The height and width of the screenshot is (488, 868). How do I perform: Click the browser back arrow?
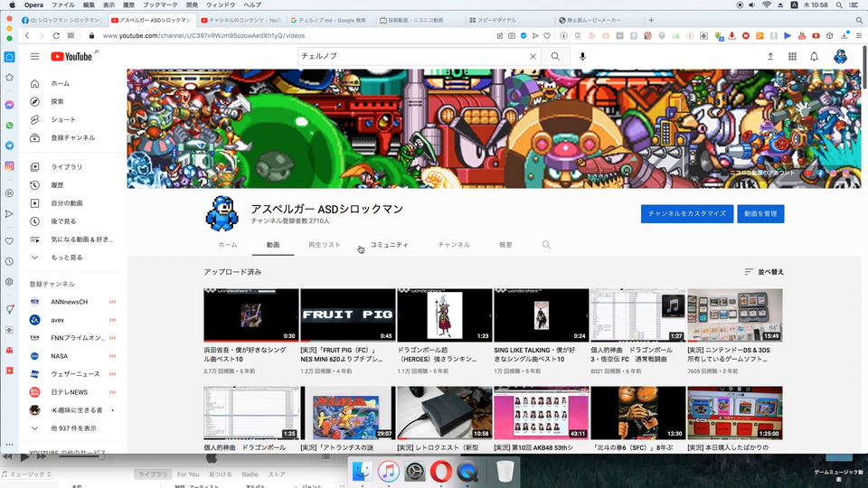pos(27,35)
